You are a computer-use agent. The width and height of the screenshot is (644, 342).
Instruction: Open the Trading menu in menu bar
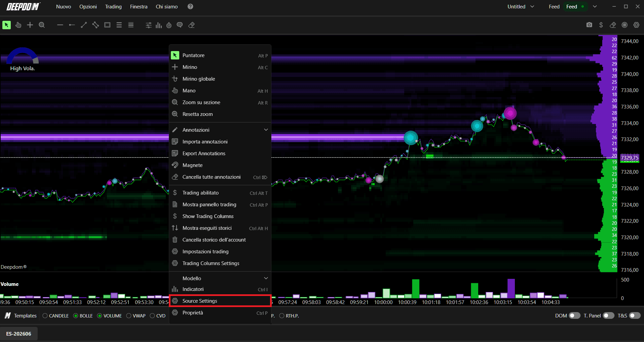[x=113, y=6]
